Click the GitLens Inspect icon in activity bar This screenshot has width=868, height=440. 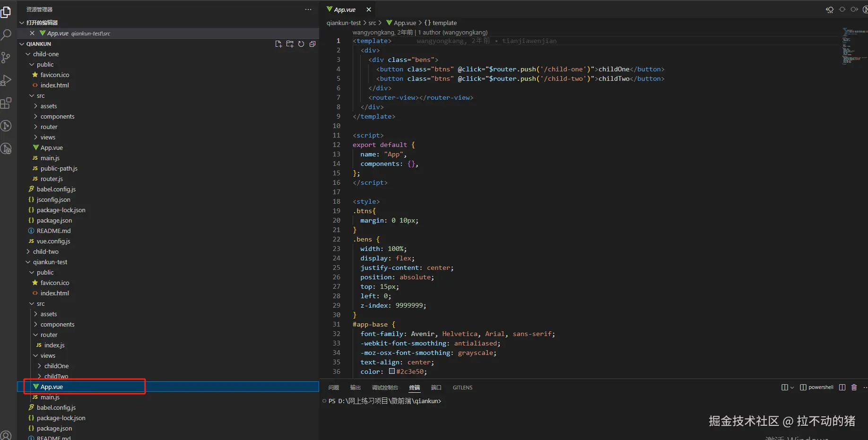coord(6,149)
